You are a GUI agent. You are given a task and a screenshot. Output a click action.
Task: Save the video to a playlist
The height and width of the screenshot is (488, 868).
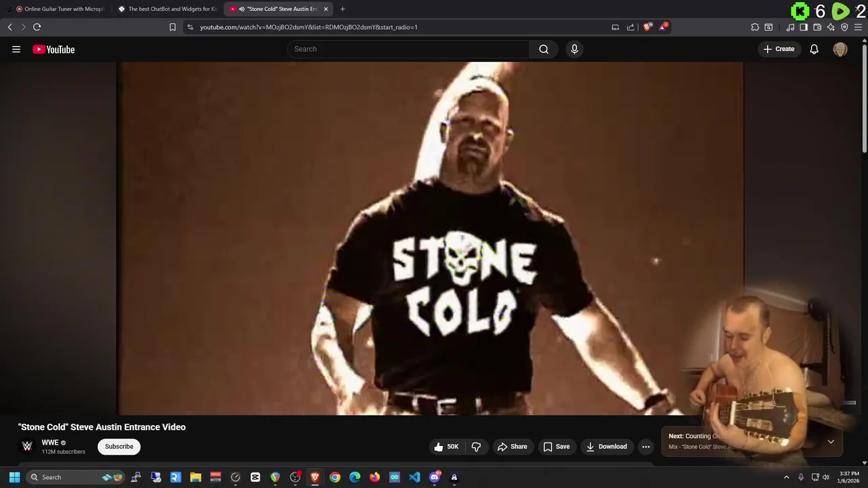click(x=556, y=447)
